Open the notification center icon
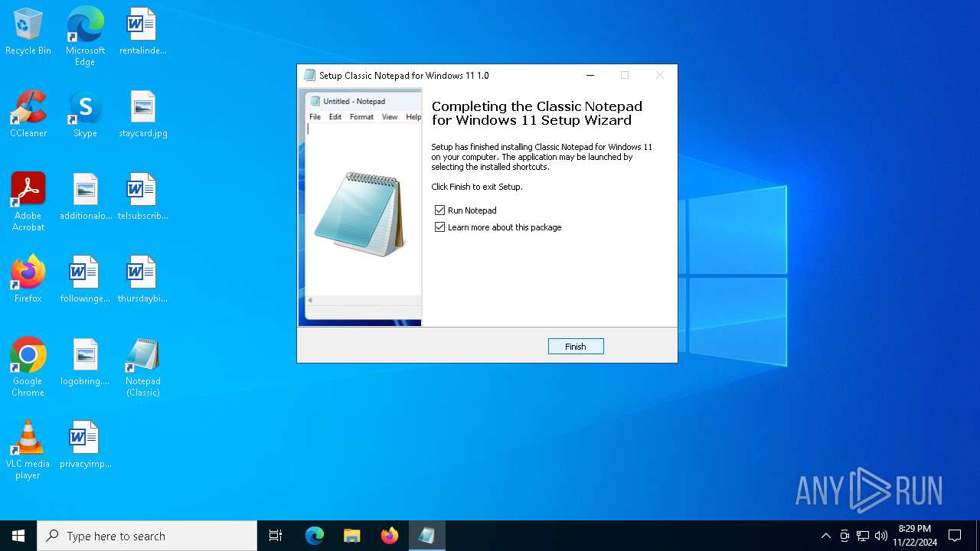This screenshot has height=551, width=980. 955,536
